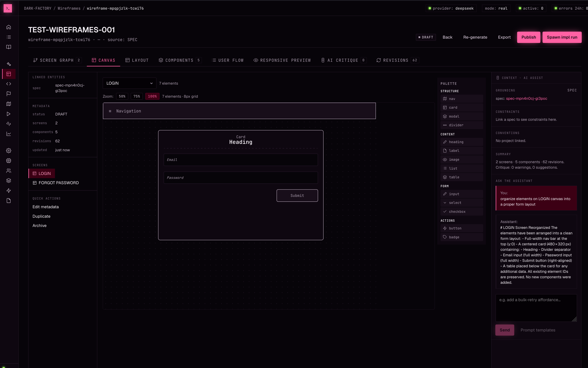
Task: Open the list icon in sidebar
Action: (9, 37)
